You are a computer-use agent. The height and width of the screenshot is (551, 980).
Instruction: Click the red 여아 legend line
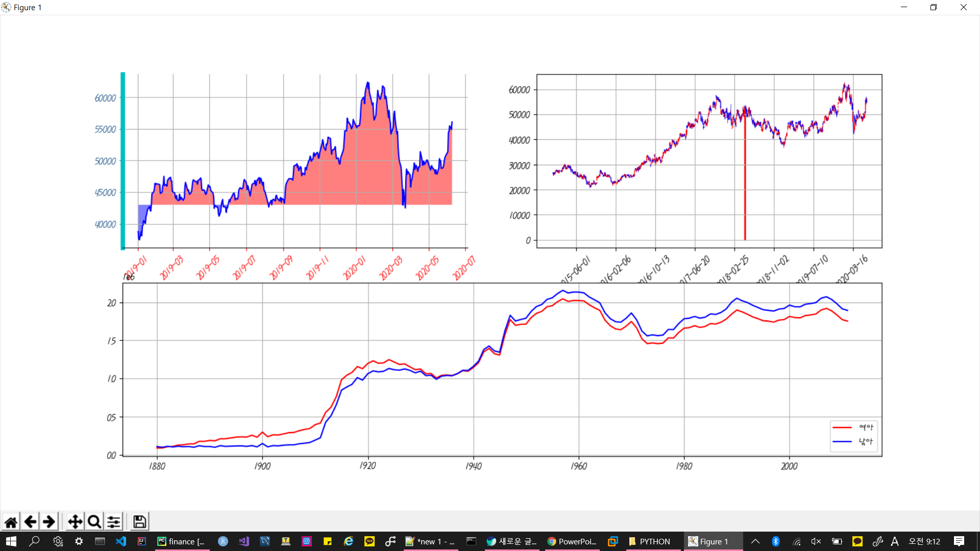coord(842,427)
